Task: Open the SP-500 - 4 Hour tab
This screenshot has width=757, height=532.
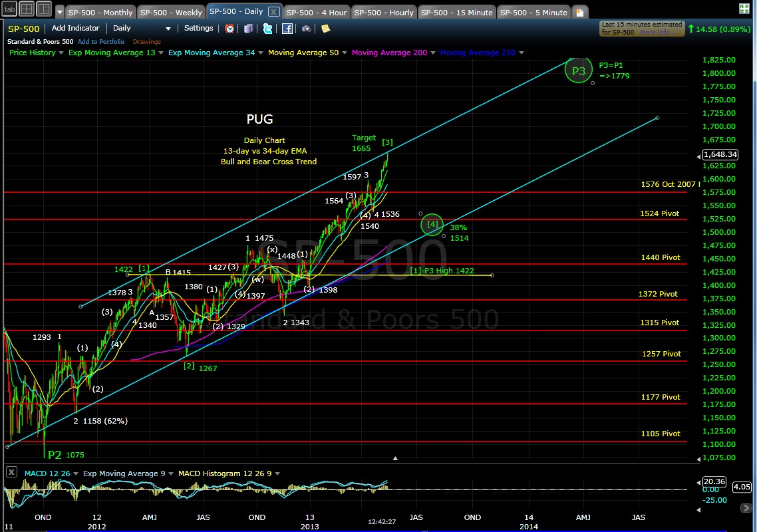Action: point(316,13)
